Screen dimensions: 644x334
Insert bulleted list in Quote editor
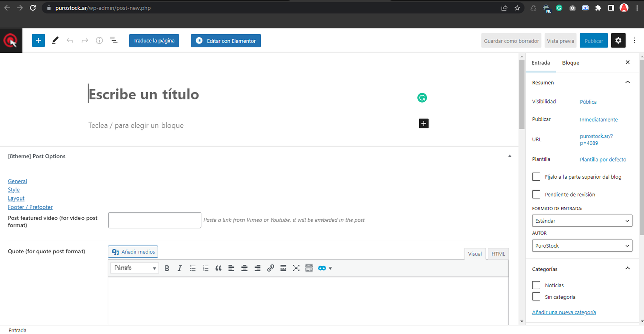[x=193, y=268]
